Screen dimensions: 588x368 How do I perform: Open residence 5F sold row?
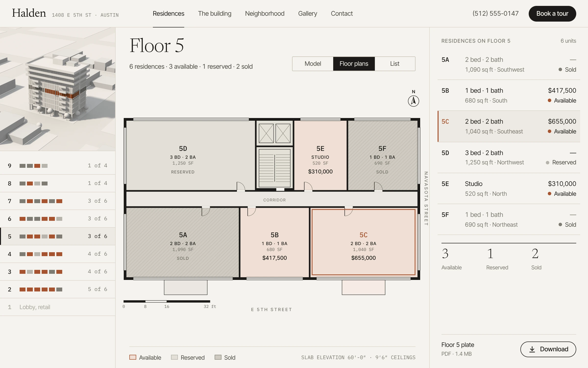pyautogui.click(x=509, y=219)
